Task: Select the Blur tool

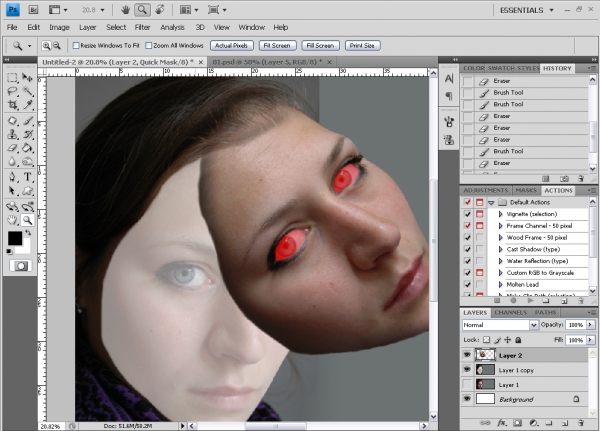Action: [x=12, y=161]
